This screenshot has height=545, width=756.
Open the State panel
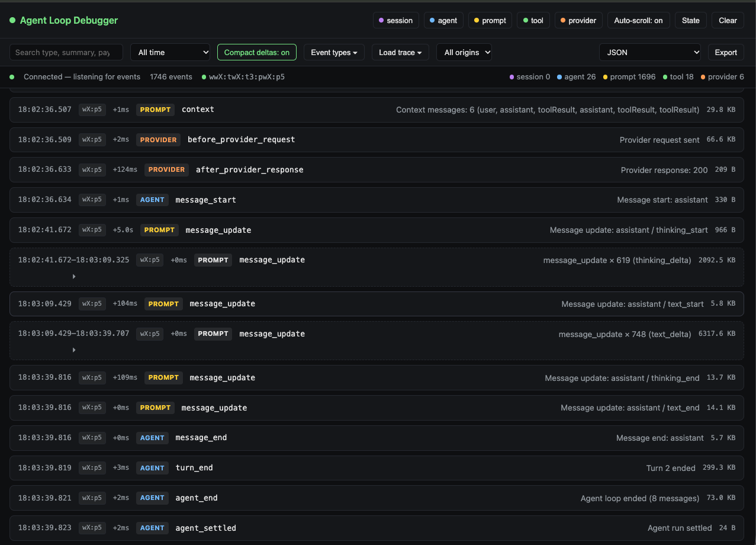690,20
